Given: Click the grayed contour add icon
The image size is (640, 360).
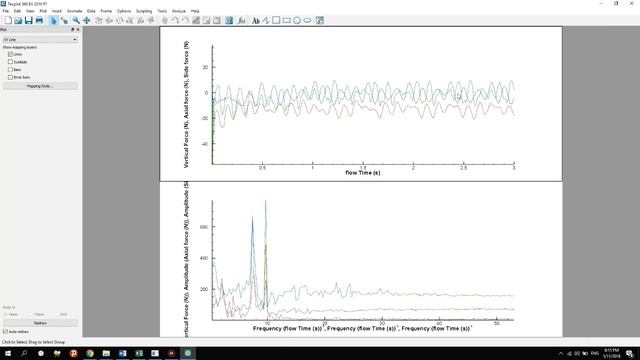Looking at the screenshot, I should (x=196, y=20).
